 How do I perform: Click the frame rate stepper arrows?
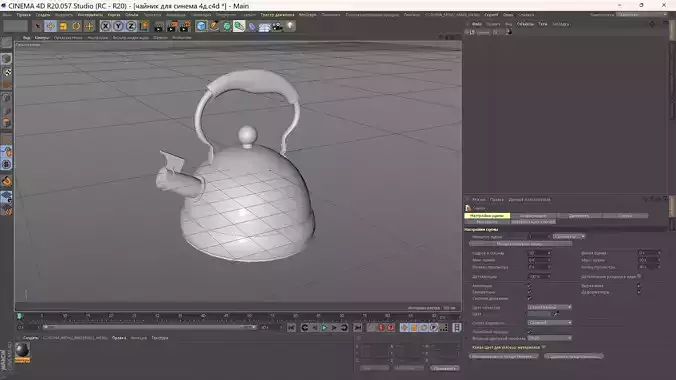tap(549, 253)
